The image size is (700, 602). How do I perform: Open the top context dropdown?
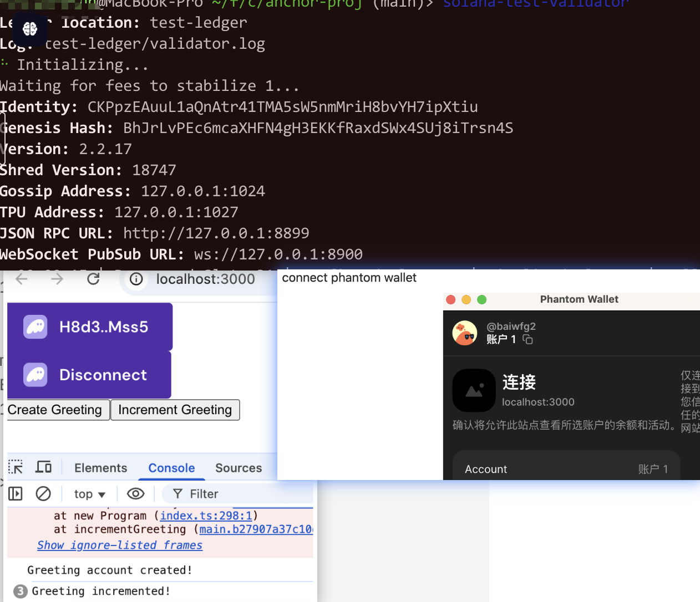[x=89, y=494]
